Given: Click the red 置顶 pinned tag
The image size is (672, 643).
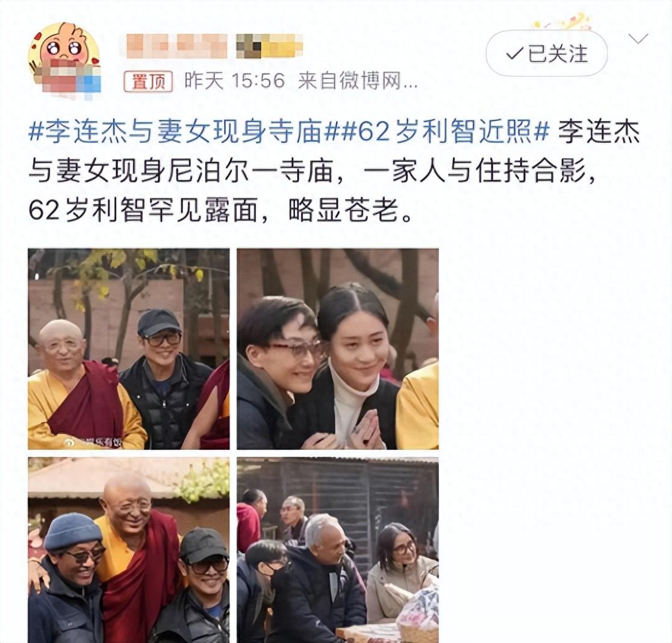Looking at the screenshot, I should (x=148, y=81).
